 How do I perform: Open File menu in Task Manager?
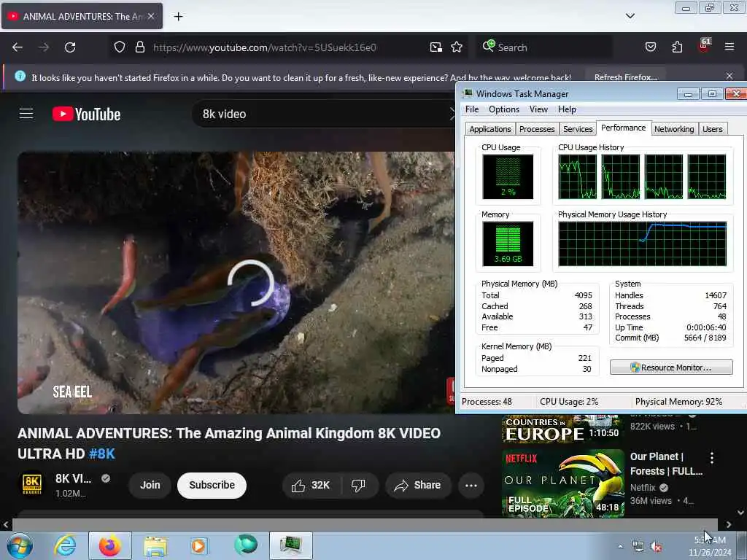[472, 109]
